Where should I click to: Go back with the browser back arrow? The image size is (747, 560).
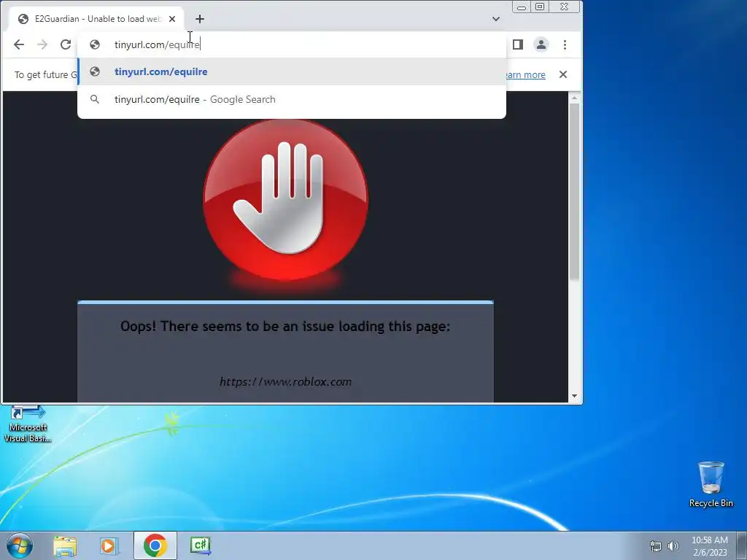coord(18,44)
